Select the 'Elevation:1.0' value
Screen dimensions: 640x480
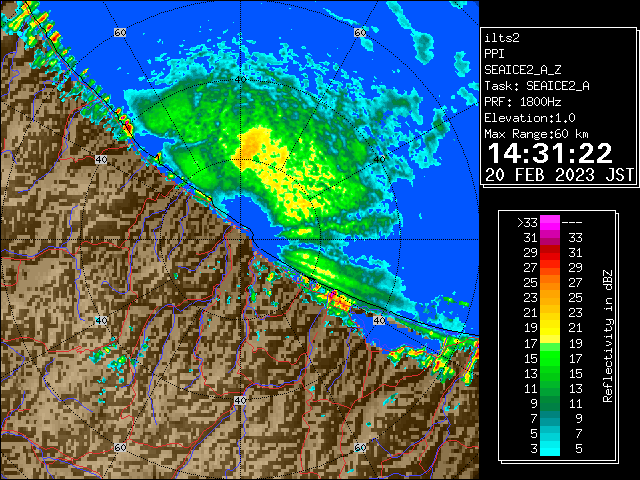click(x=530, y=118)
